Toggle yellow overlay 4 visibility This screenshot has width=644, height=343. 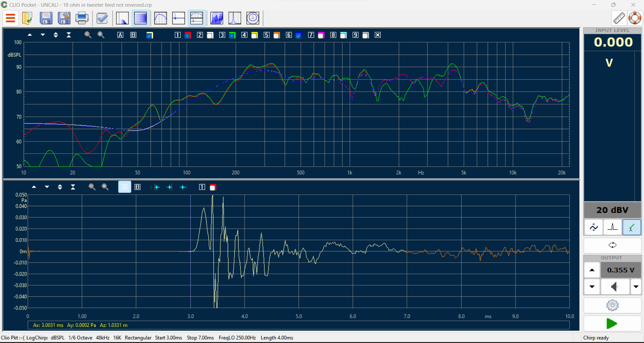tap(255, 35)
